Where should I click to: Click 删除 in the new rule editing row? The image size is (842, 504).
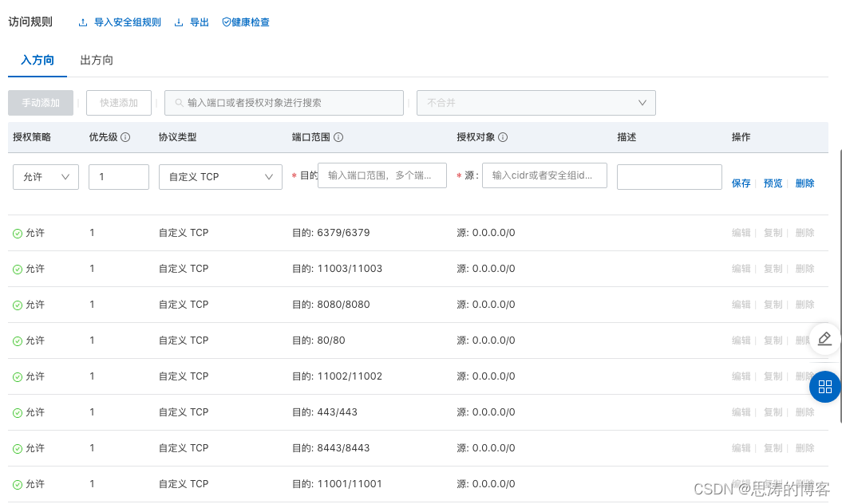(805, 183)
